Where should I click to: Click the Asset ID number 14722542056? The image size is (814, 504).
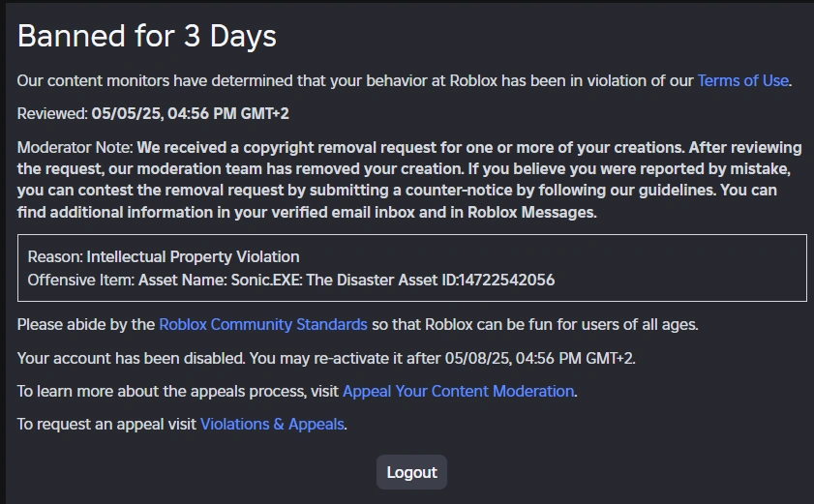click(x=505, y=281)
